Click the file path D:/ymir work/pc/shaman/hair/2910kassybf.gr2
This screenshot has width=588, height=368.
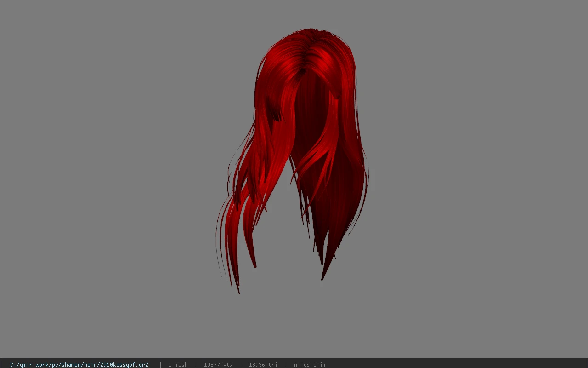click(79, 365)
